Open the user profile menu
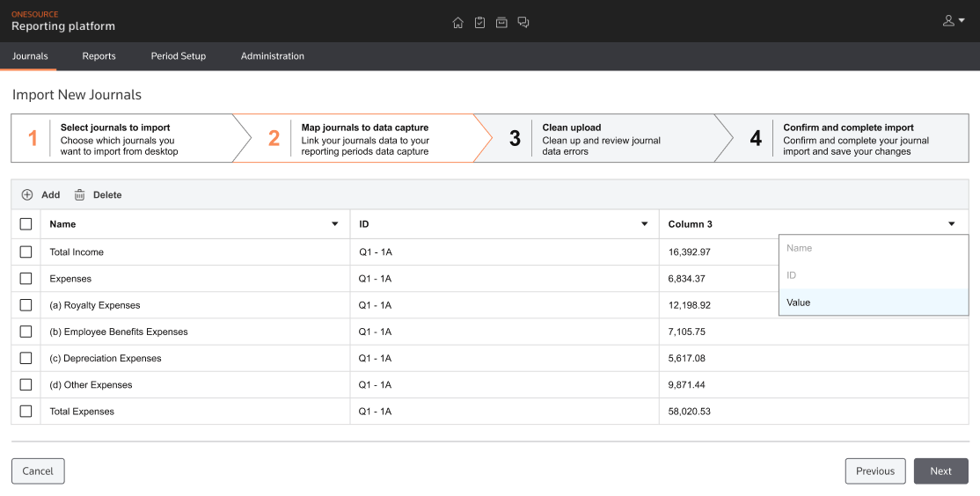The width and height of the screenshot is (980, 496). [x=954, y=21]
